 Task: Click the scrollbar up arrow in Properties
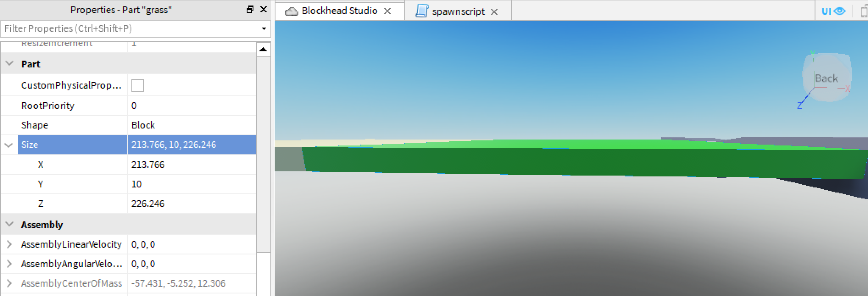(x=263, y=50)
